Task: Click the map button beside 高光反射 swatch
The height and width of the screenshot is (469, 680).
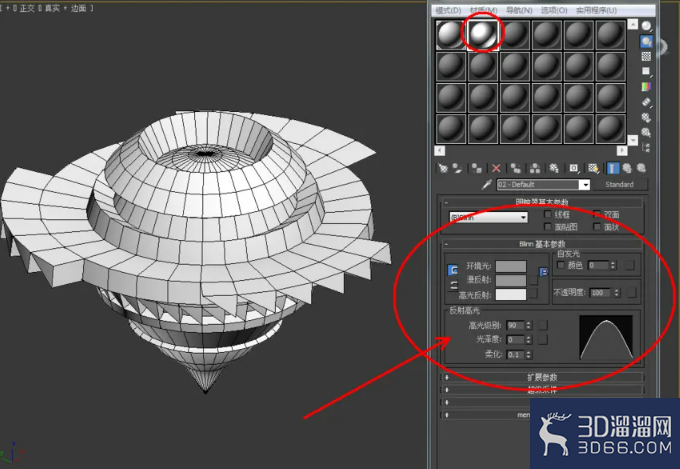Action: [x=534, y=294]
